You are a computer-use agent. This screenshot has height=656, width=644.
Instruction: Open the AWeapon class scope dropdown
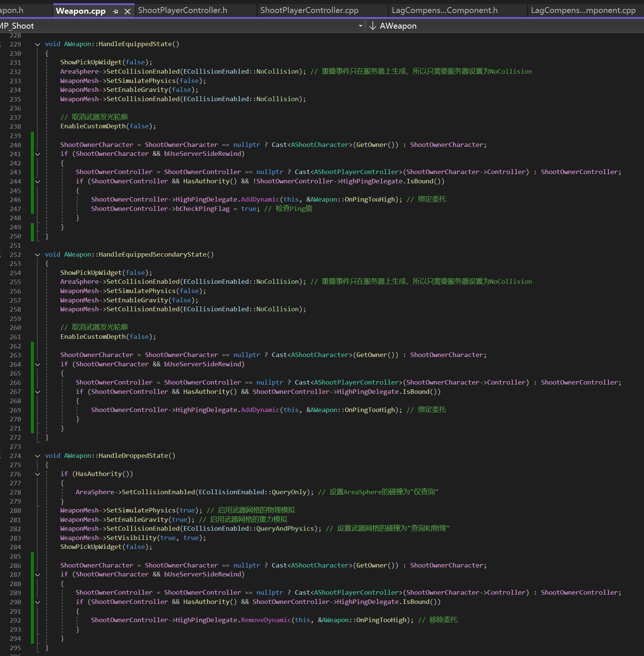(506, 26)
